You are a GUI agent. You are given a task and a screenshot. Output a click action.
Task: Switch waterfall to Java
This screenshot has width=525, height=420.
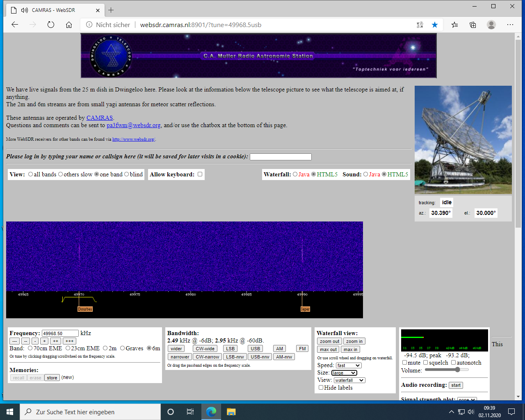[295, 174]
